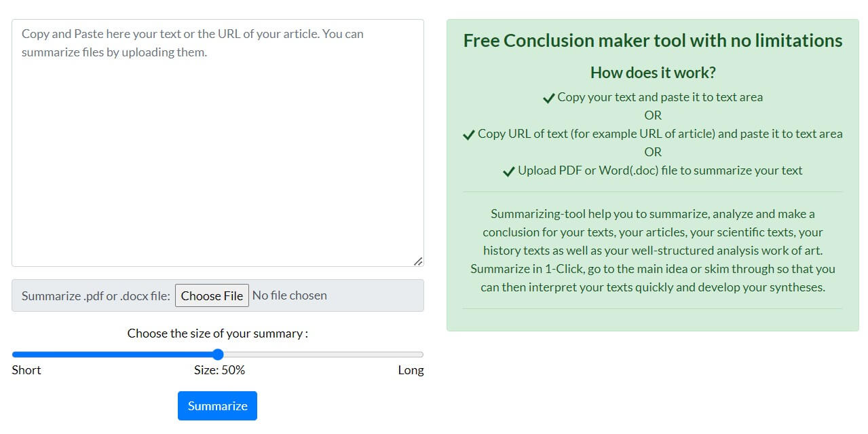Viewport: 868px width, 434px height.
Task: Click the checkmark beside "Copy your text"
Action: (549, 98)
